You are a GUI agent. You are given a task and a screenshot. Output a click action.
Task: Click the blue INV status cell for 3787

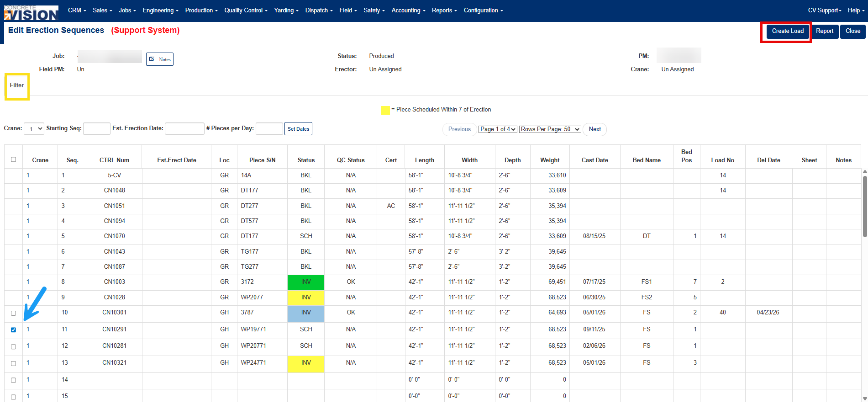tap(306, 314)
